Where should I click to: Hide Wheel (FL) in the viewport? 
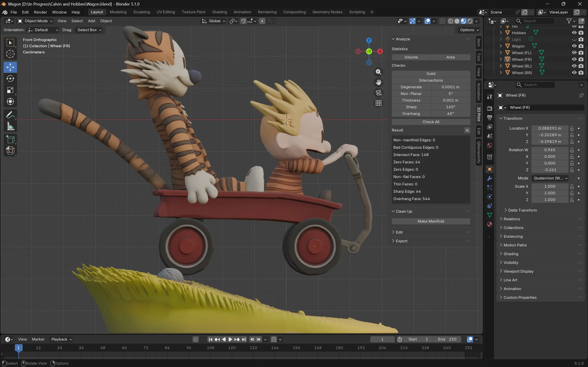coord(574,53)
